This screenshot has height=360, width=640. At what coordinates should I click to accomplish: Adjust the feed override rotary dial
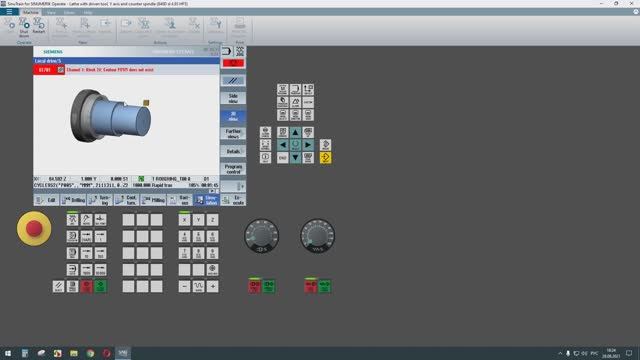click(x=317, y=236)
